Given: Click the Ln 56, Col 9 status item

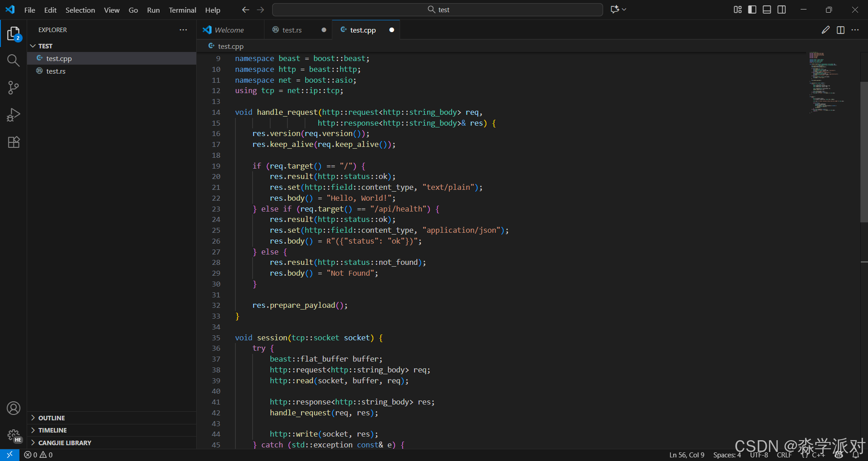Looking at the screenshot, I should [687, 455].
